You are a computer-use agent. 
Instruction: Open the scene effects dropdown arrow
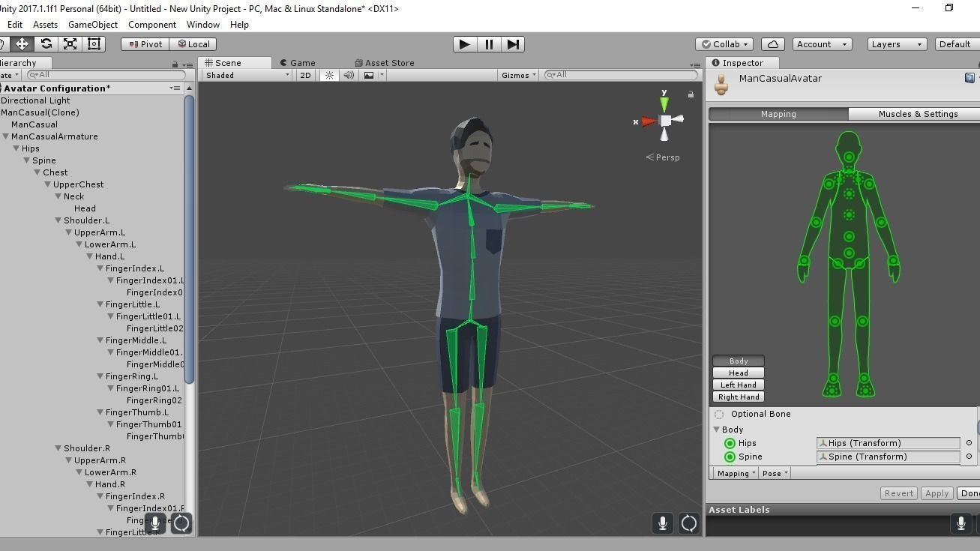[382, 75]
